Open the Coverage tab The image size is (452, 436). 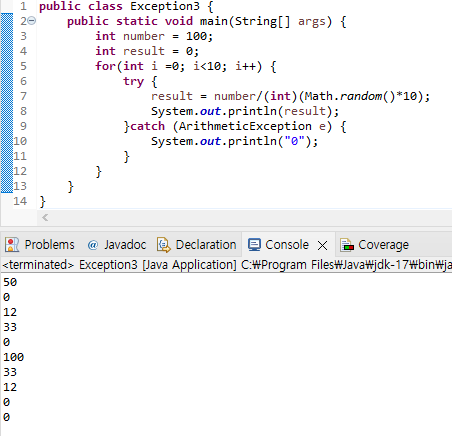pos(374,245)
